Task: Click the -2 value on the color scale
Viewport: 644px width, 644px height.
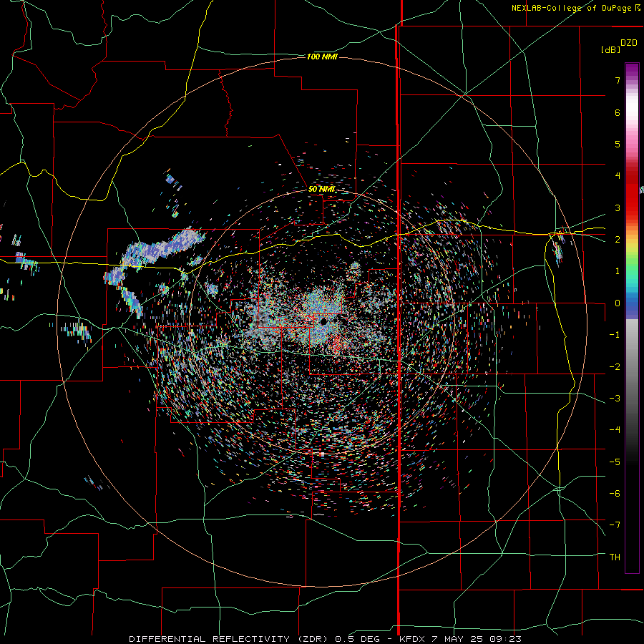Action: point(615,367)
